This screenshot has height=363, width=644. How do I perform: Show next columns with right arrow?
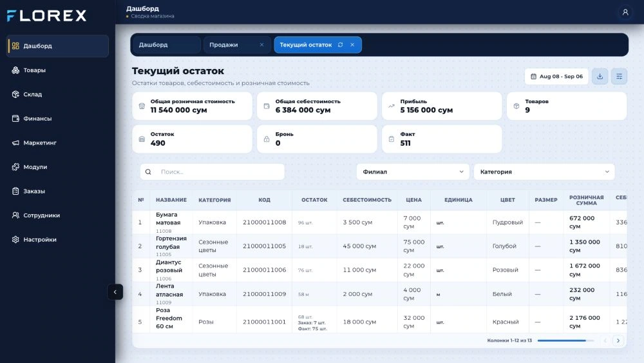pos(618,340)
